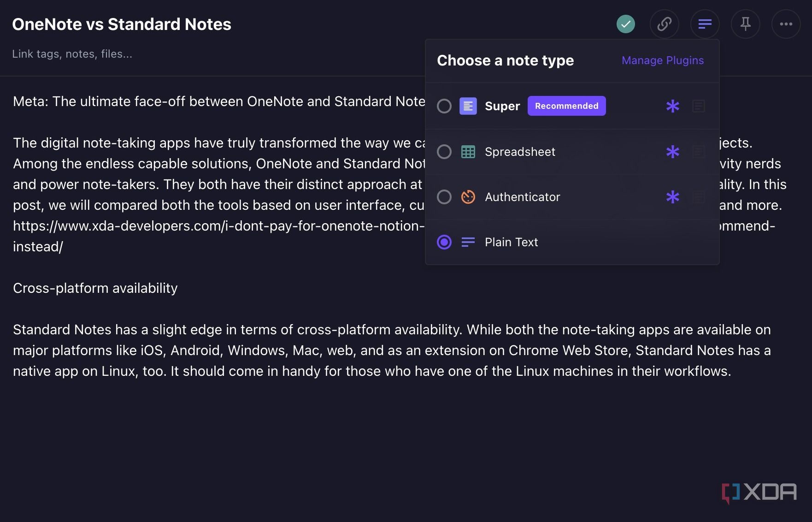Select the Plain Text radio button
The width and height of the screenshot is (812, 522).
coord(444,242)
